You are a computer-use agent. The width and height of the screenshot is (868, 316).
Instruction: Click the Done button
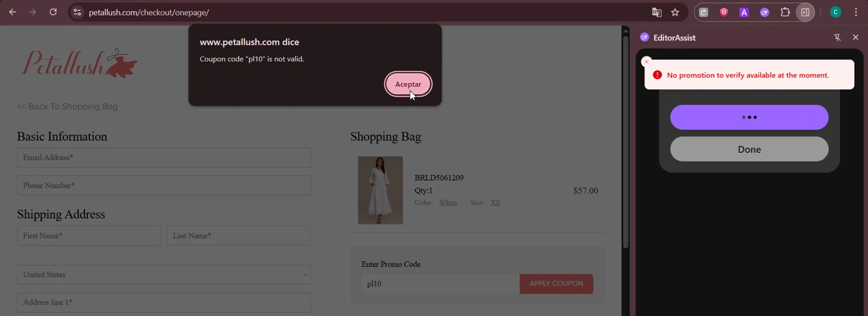pos(749,149)
